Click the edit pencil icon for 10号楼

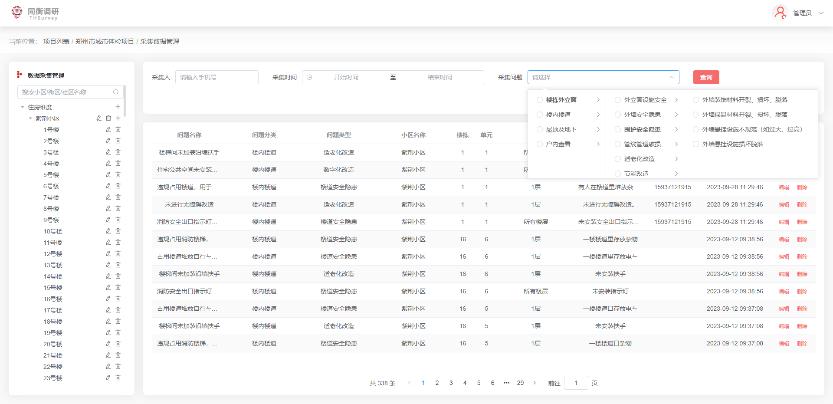[107, 231]
